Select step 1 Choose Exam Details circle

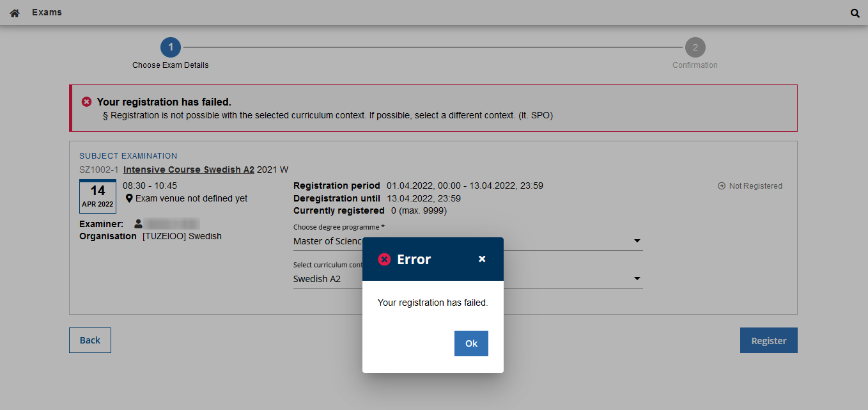pos(171,47)
